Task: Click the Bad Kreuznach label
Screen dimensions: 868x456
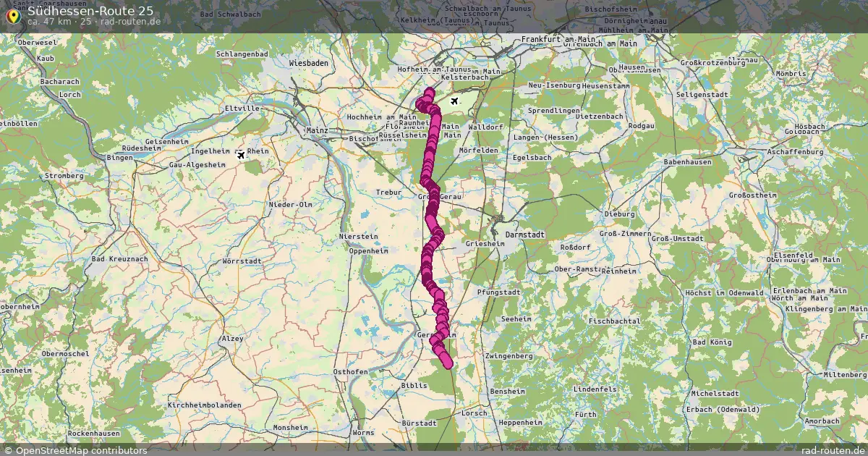Action: coord(119,258)
